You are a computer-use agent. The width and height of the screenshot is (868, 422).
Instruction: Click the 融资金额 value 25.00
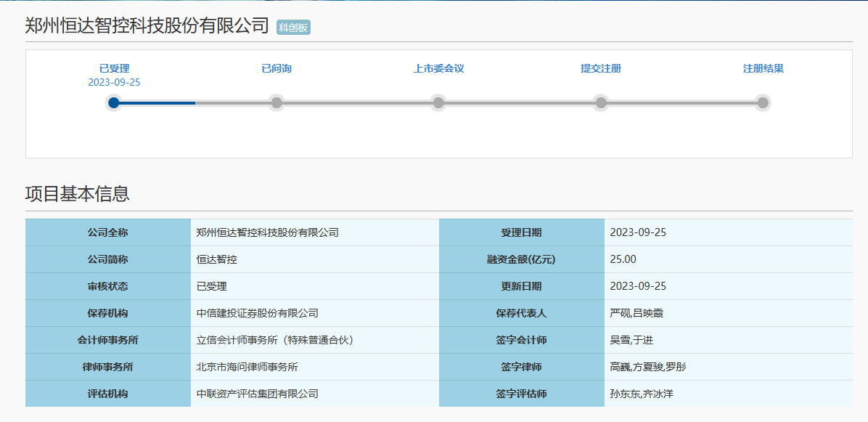623,259
